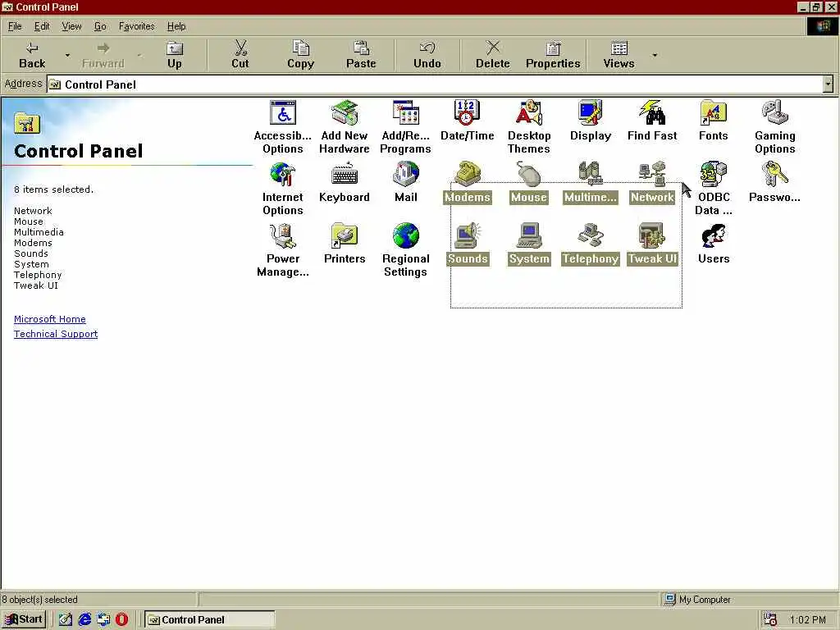Viewport: 840px width, 630px height.
Task: Launch Opera from quick launch
Action: tap(121, 619)
